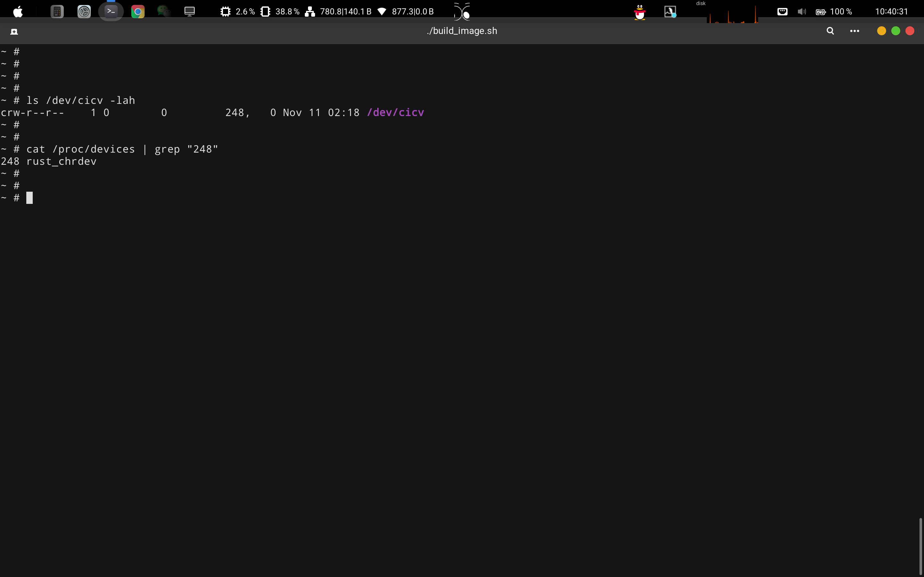Click the show desktop monitor icon
The height and width of the screenshot is (577, 924).
pos(189,12)
